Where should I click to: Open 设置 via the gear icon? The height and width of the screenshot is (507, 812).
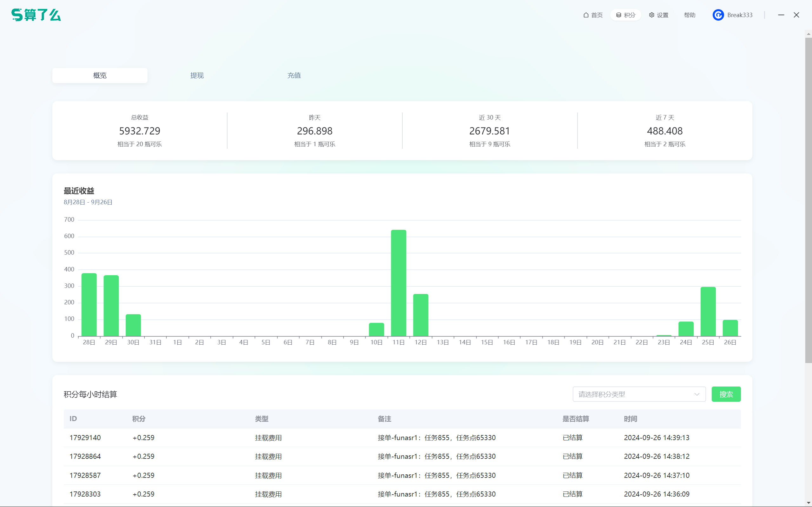pos(652,15)
